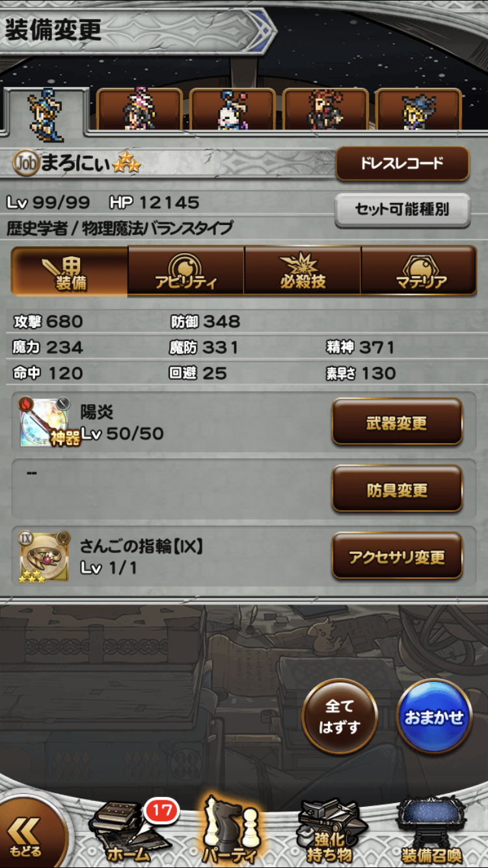The height and width of the screenshot is (868, 488).
Task: Switch to the マテリア tab
Action: (419, 271)
